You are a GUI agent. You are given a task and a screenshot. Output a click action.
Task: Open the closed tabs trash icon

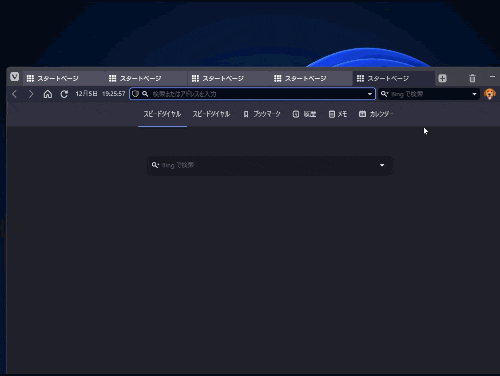tap(472, 78)
